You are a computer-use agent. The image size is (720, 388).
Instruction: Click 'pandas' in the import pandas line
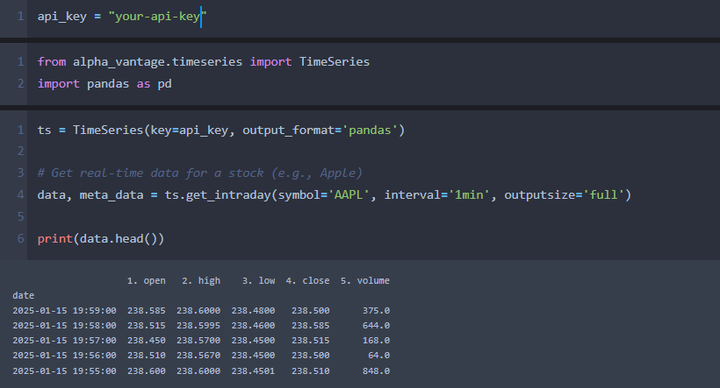(x=108, y=84)
